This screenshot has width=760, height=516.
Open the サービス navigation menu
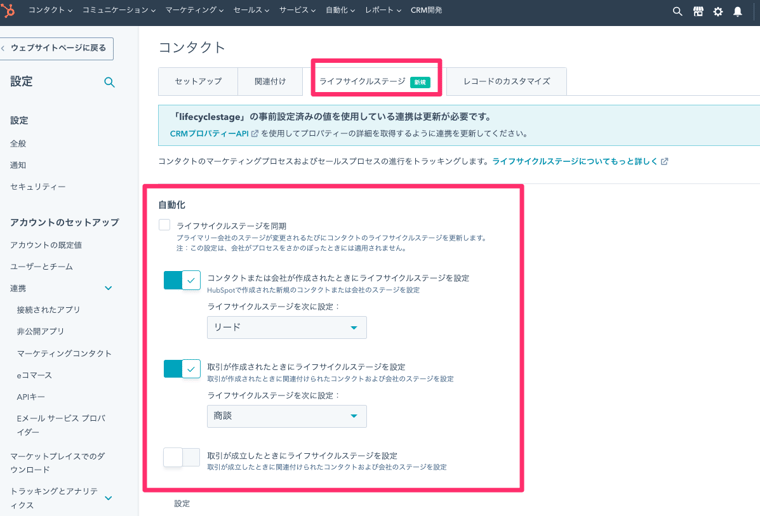[x=297, y=10]
